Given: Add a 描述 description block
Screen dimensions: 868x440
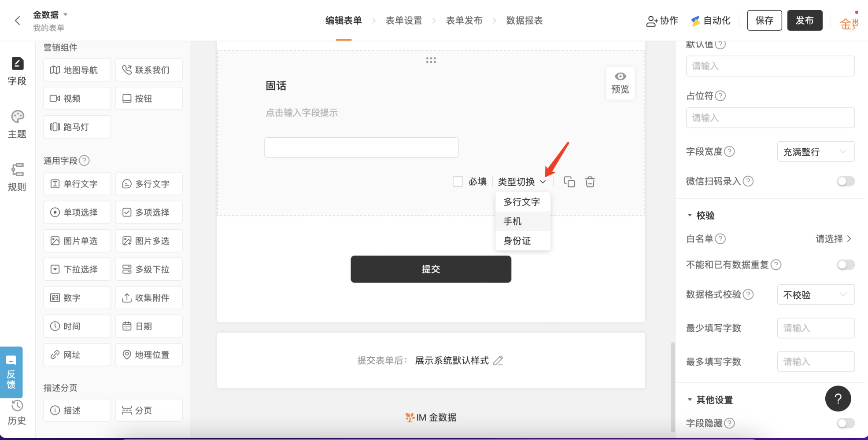Looking at the screenshot, I should point(77,411).
